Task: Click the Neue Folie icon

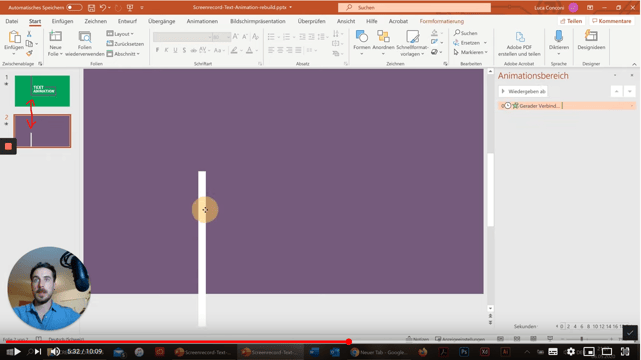Action: point(55,37)
